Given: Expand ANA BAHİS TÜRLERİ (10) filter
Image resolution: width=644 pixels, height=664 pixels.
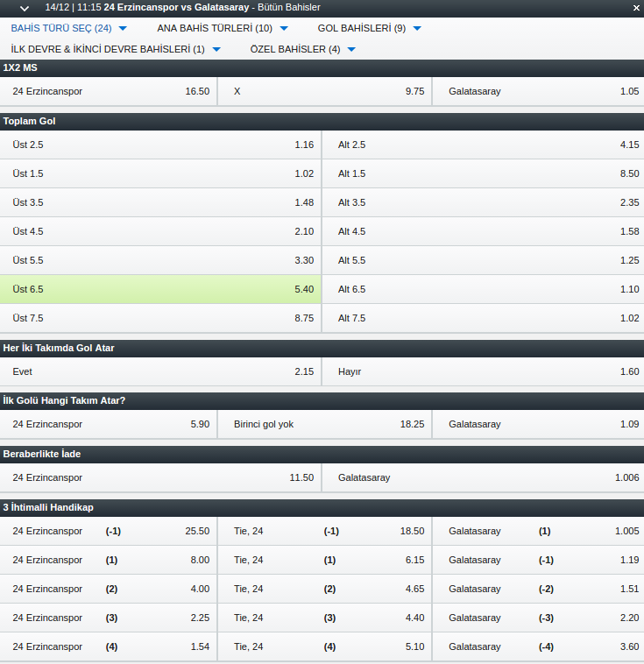Looking at the screenshot, I should [x=223, y=28].
